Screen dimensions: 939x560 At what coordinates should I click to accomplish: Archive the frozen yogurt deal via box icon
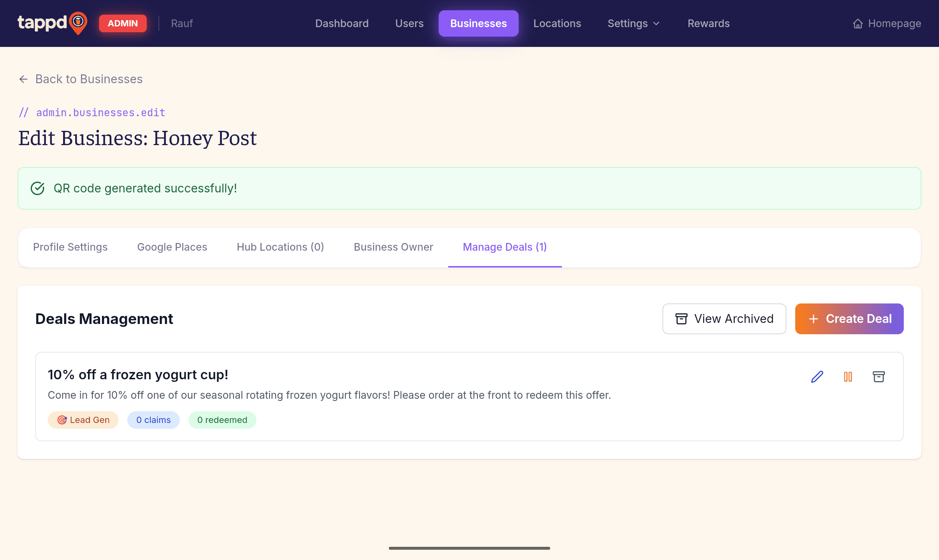click(x=878, y=377)
